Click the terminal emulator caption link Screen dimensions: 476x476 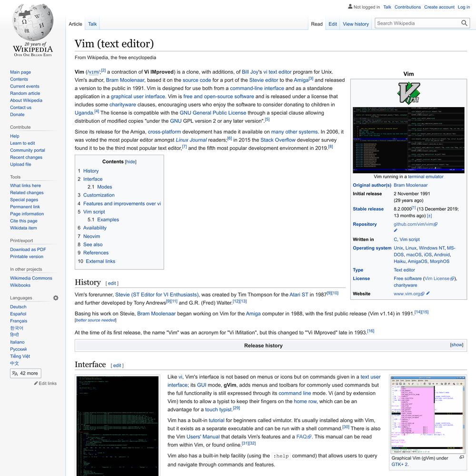coord(426,177)
